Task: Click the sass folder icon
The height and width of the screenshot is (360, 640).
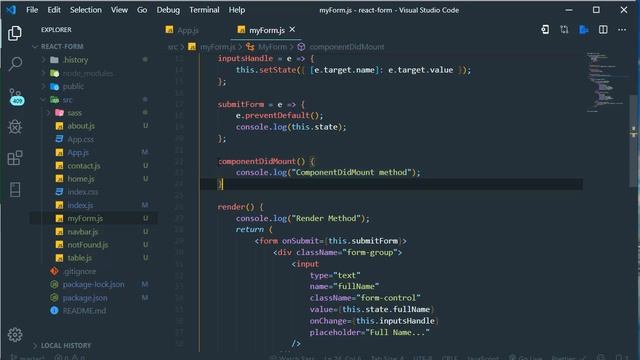Action: coord(60,113)
